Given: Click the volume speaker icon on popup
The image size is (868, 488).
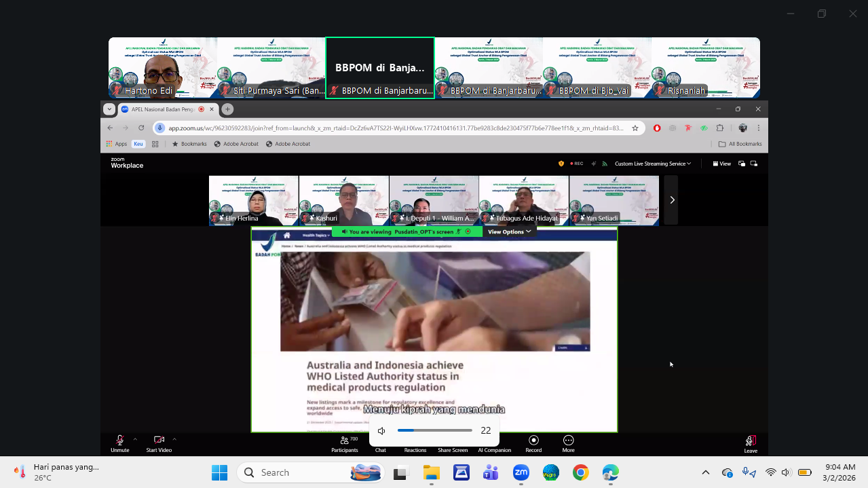Looking at the screenshot, I should pos(382,431).
